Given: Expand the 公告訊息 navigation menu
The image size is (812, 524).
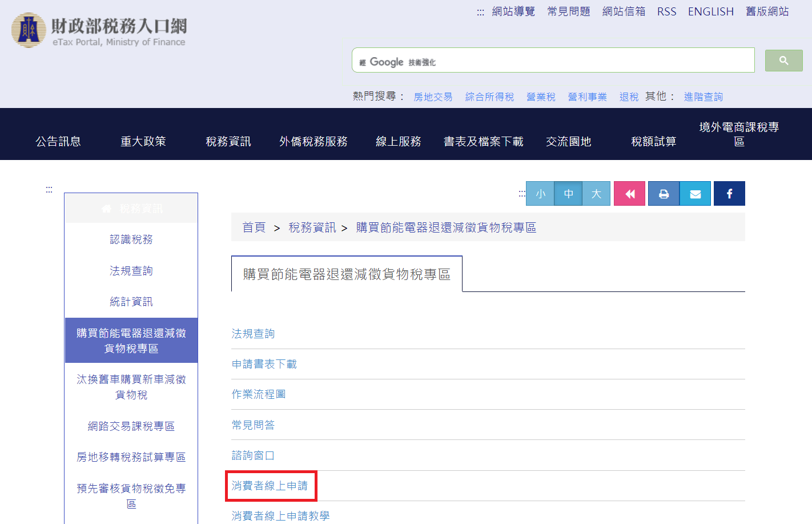Looking at the screenshot, I should 58,141.
